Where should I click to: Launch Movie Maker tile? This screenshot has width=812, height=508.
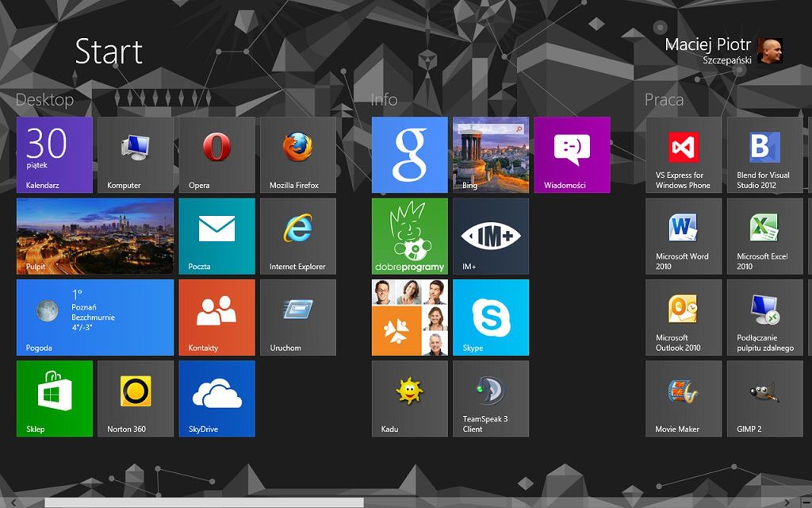point(684,398)
